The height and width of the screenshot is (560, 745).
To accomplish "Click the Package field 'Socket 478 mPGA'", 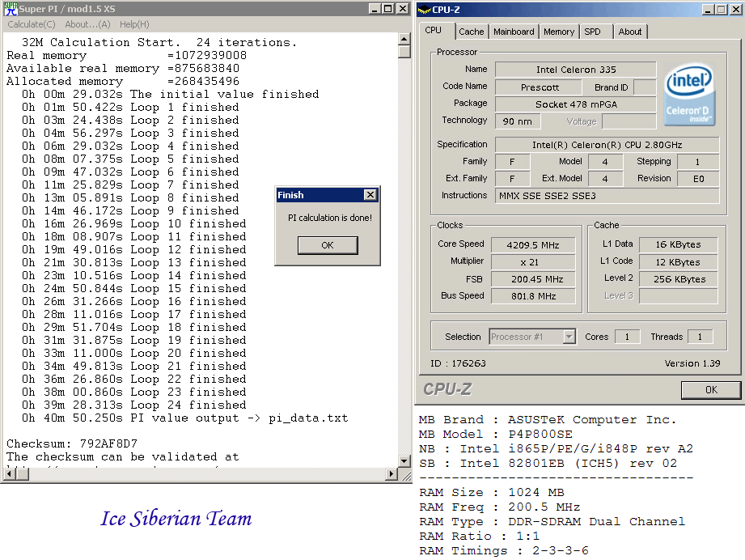I will pyautogui.click(x=575, y=104).
